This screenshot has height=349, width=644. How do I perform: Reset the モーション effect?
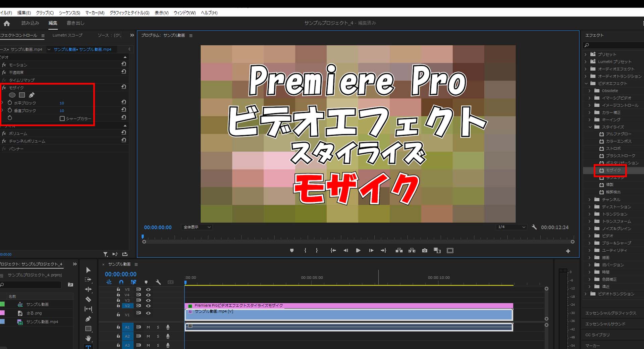(x=124, y=64)
